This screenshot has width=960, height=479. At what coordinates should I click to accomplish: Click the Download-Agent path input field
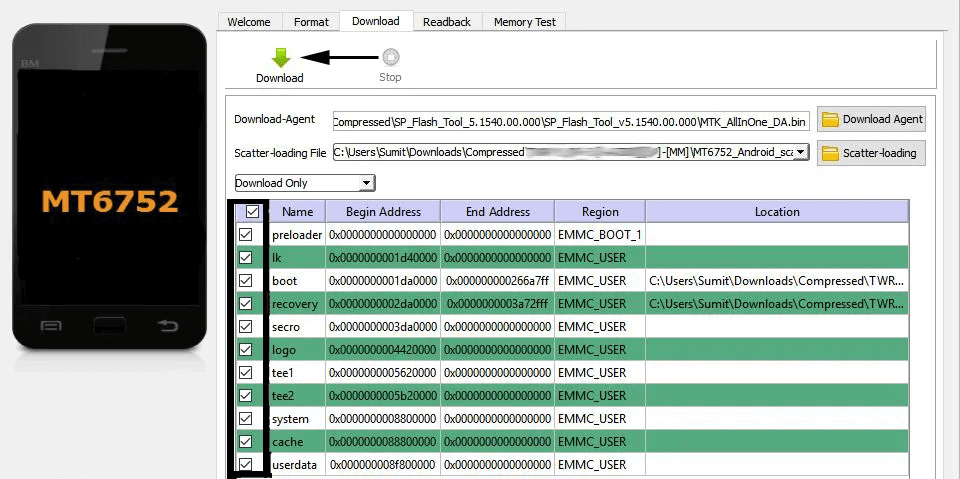570,122
